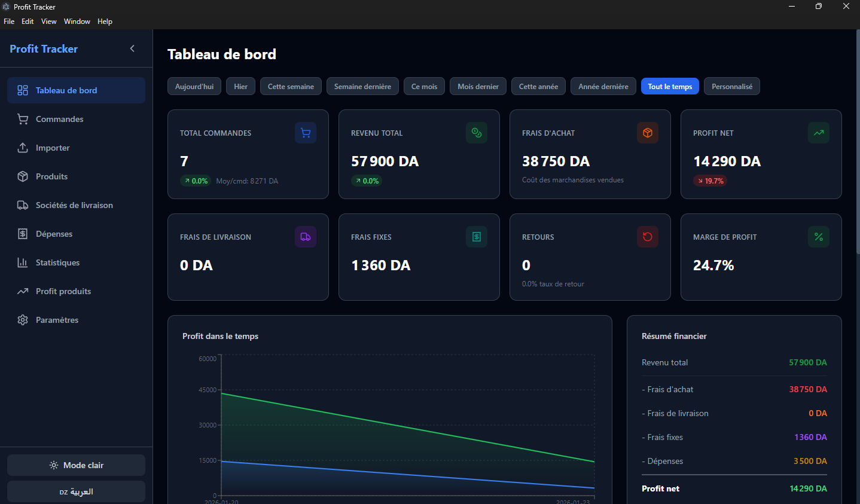Click the Profit produits trending arrow icon
Screen dimensions: 860x504
pos(23,291)
